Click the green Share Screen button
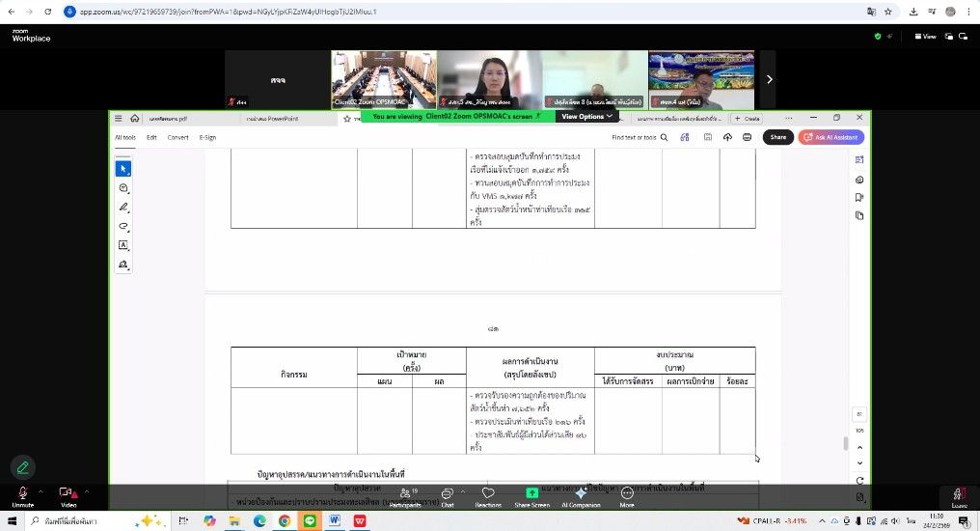The width and height of the screenshot is (980, 531). (531, 496)
